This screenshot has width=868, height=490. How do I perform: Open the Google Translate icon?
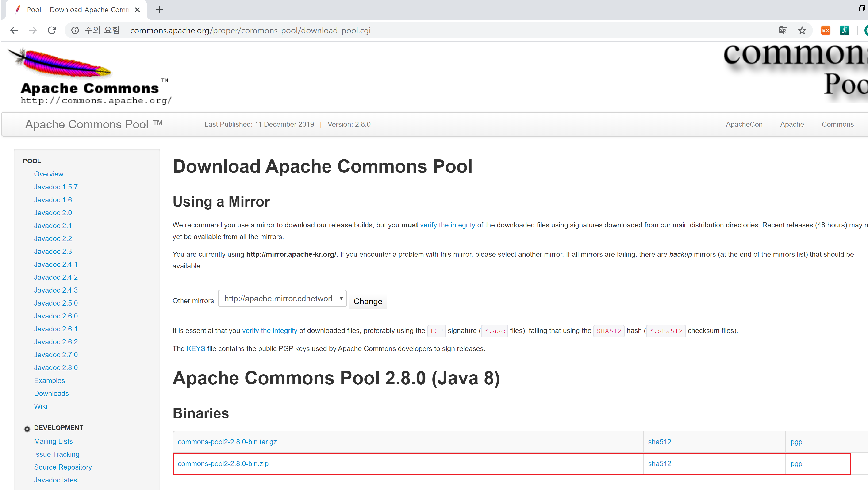(x=783, y=30)
